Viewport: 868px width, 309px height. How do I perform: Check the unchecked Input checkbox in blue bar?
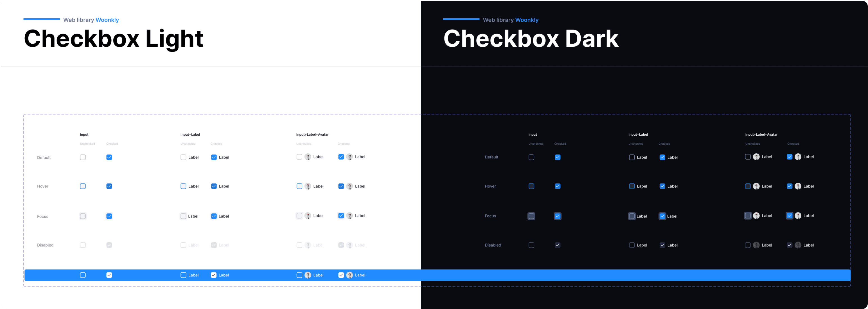point(83,275)
